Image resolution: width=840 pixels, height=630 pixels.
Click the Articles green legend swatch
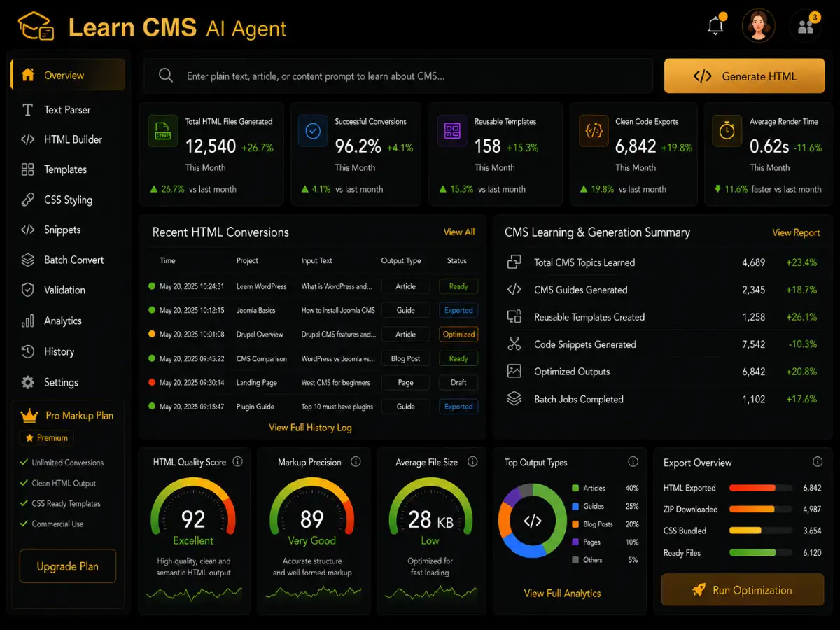(x=575, y=488)
